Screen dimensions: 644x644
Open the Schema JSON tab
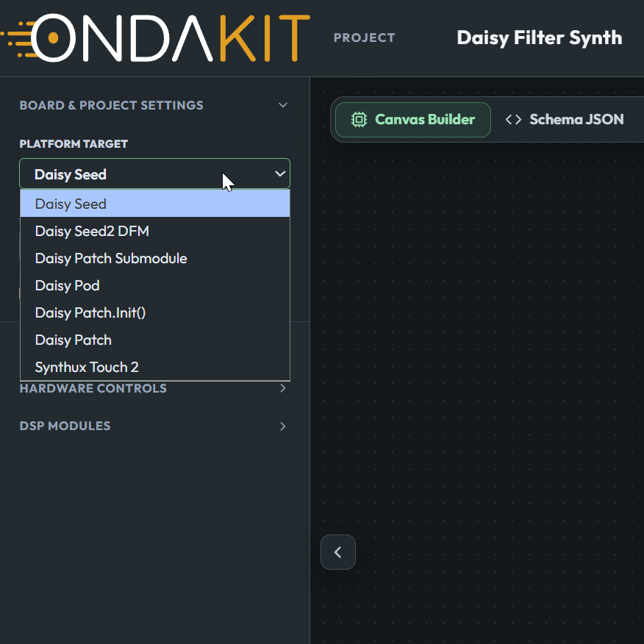(565, 120)
